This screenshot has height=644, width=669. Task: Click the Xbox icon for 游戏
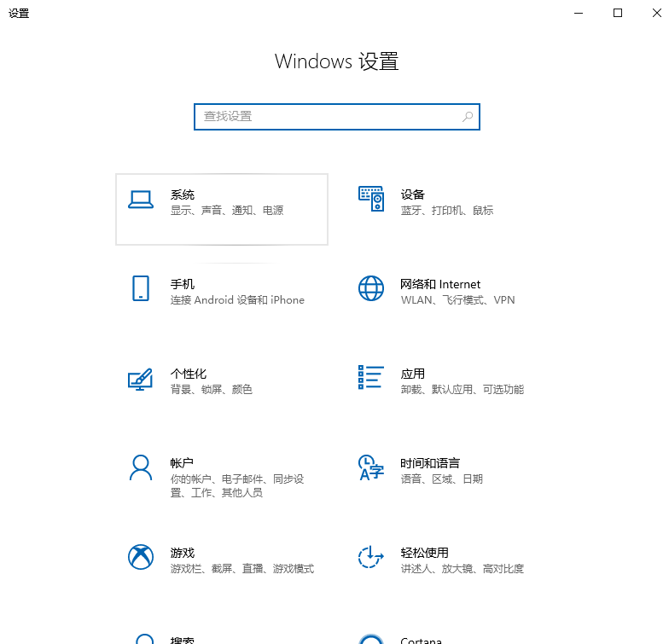pos(141,557)
